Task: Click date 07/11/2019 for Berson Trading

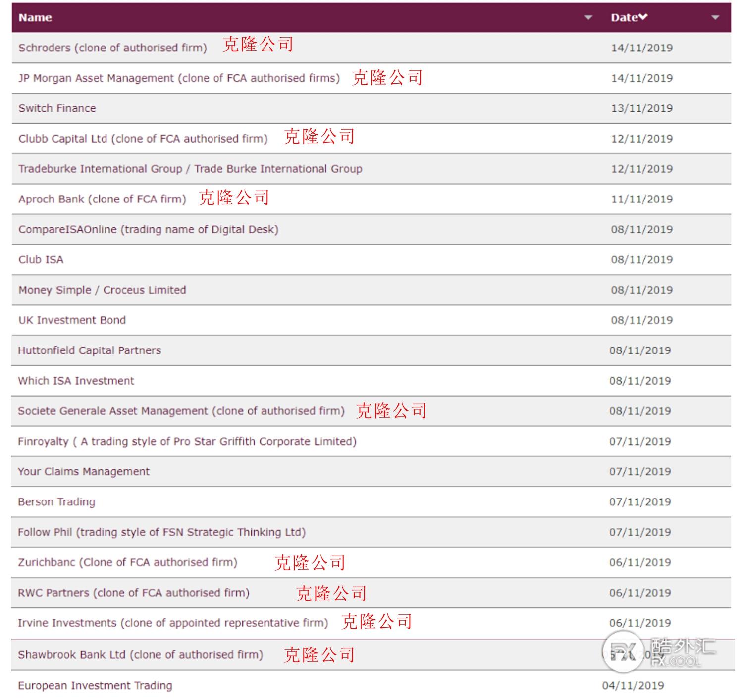Action: pos(640,501)
